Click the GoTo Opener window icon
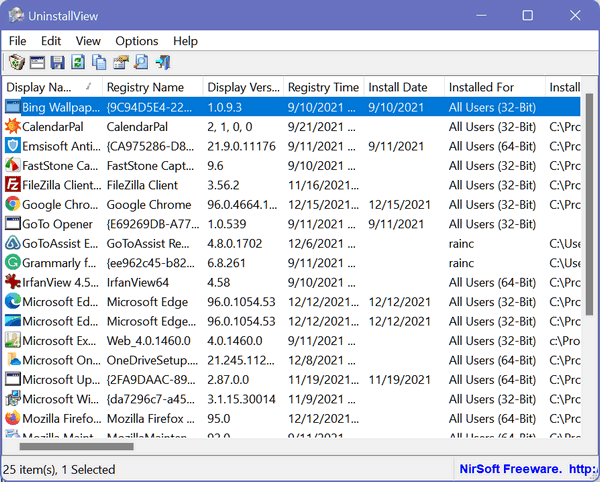600x482 pixels. pyautogui.click(x=13, y=223)
